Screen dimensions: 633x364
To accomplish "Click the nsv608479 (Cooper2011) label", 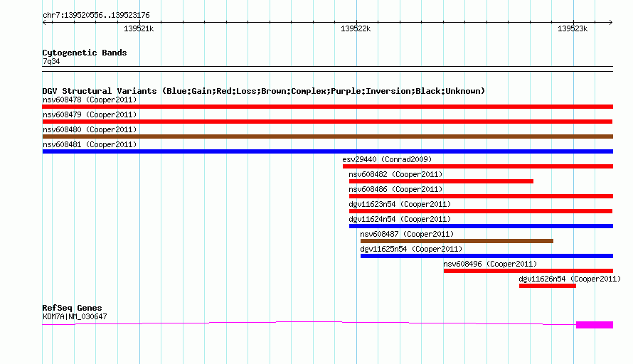I will click(90, 114).
